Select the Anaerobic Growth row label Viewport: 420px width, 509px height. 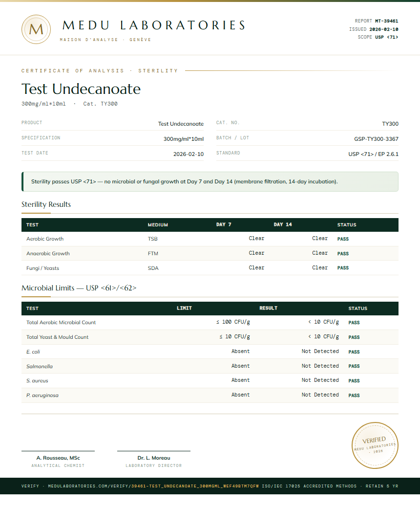[48, 254]
